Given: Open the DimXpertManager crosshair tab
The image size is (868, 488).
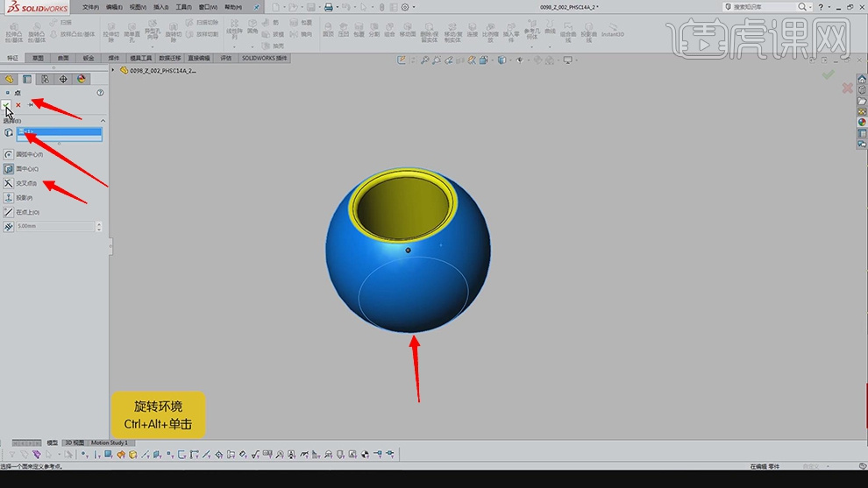Looking at the screenshot, I should 63,79.
